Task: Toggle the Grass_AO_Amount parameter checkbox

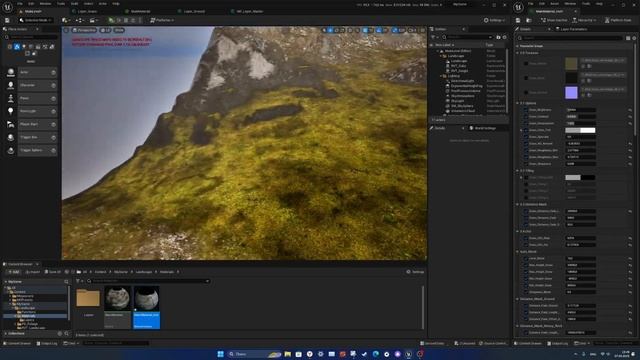Action: 526,144
